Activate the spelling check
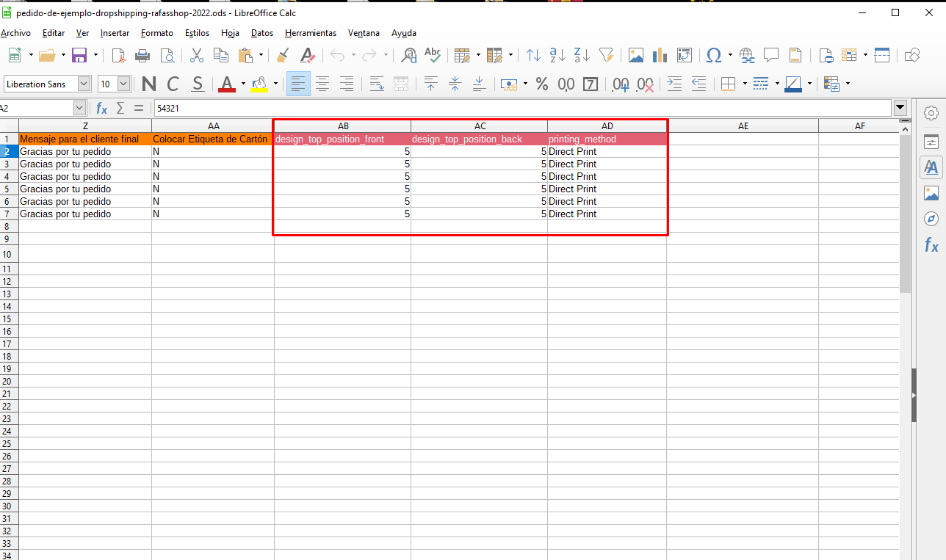 point(433,55)
